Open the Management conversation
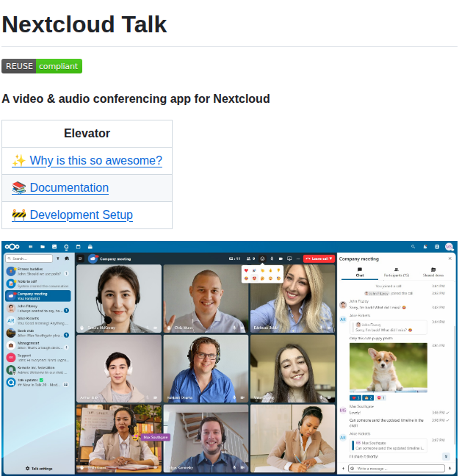The height and width of the screenshot is (476, 459). pos(38,345)
